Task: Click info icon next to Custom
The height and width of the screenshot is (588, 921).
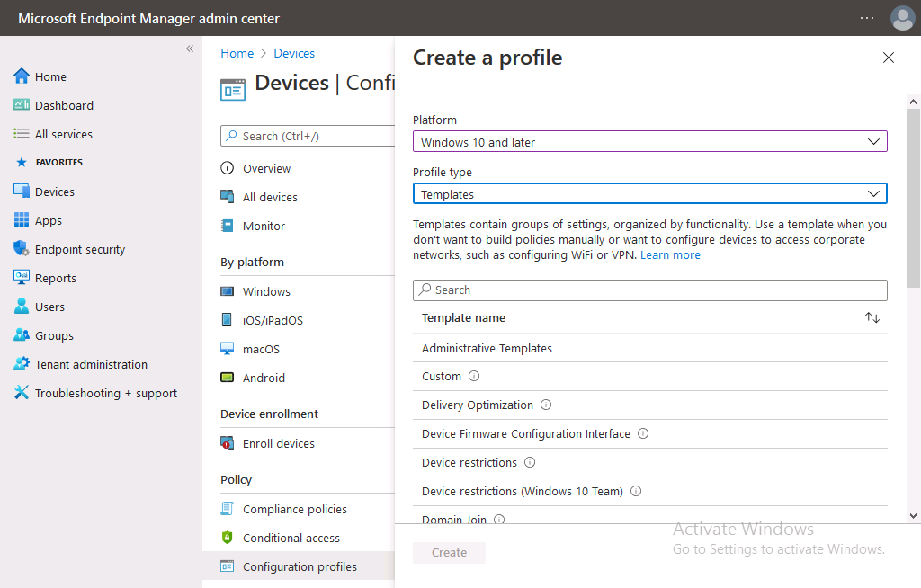Action: coord(474,376)
